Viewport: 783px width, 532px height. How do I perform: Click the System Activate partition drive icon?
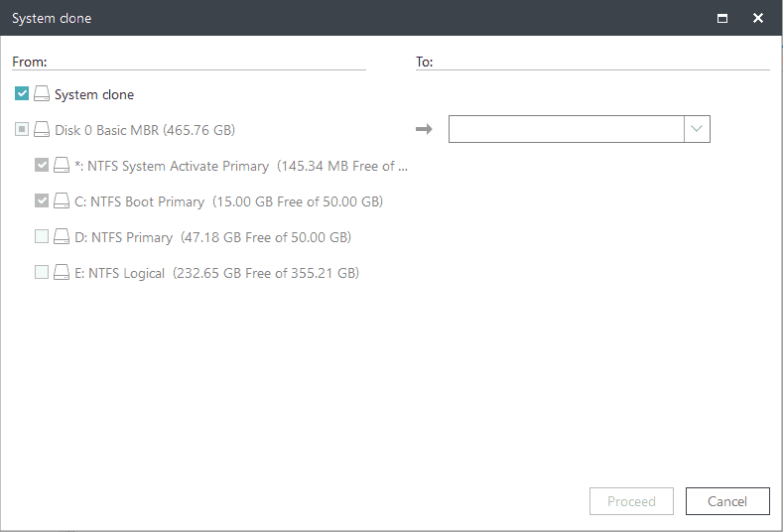point(62,166)
